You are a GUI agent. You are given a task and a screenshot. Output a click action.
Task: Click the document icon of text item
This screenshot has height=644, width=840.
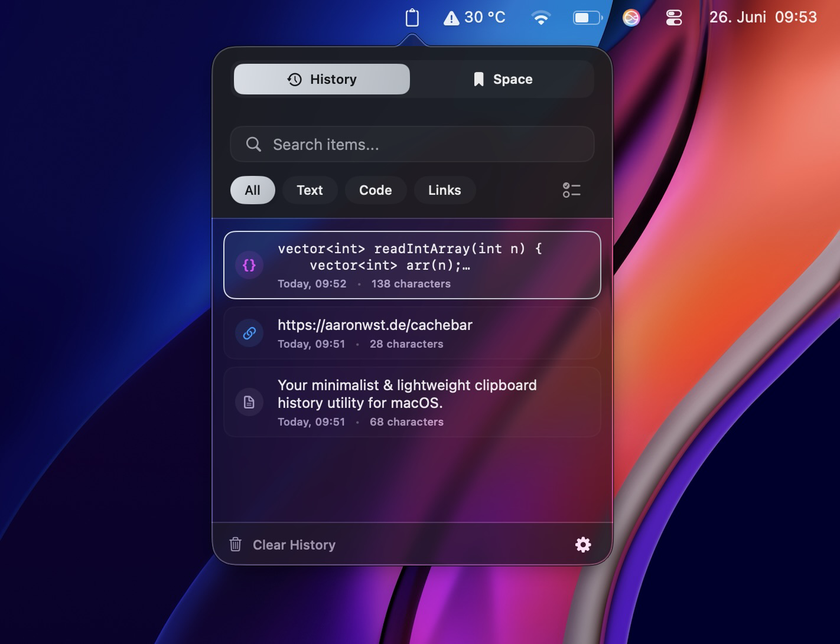(x=249, y=402)
